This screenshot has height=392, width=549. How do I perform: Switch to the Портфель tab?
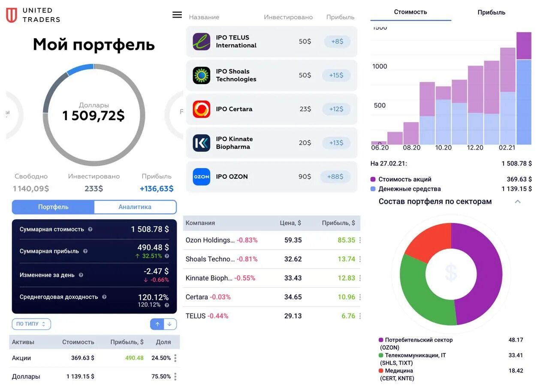click(x=53, y=207)
